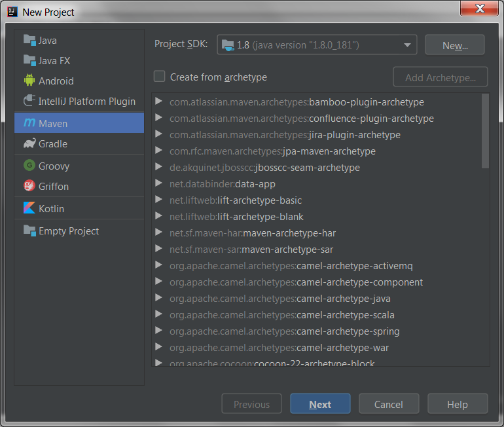Close the New Project dialog

[479, 9]
